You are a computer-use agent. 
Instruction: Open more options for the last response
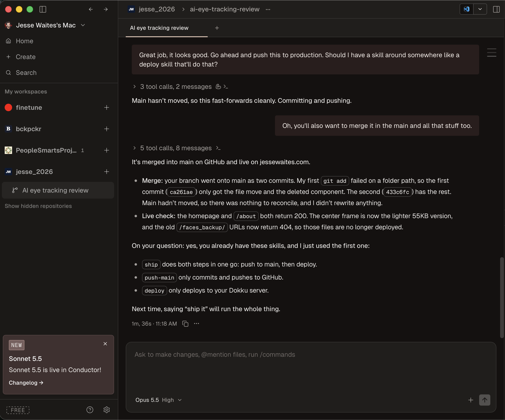click(197, 324)
